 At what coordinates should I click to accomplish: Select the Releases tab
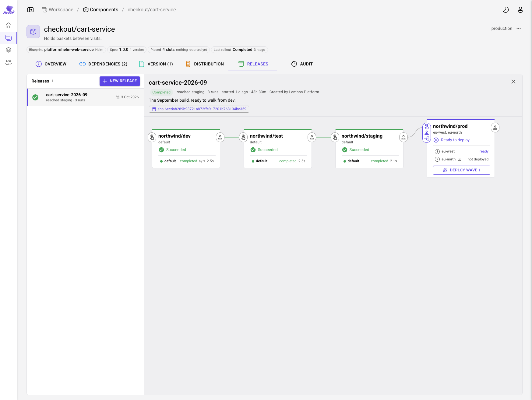tap(253, 64)
